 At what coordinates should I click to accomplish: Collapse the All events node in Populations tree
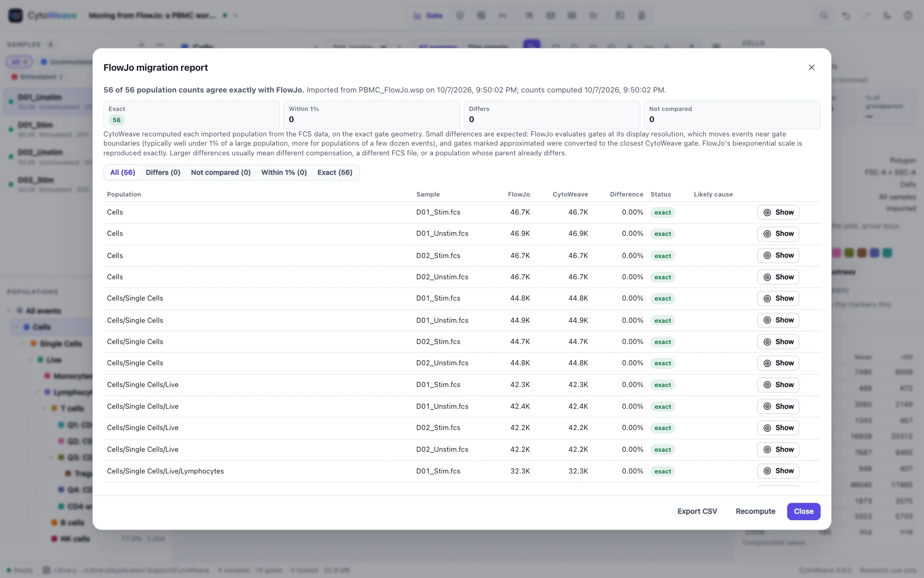pyautogui.click(x=10, y=311)
